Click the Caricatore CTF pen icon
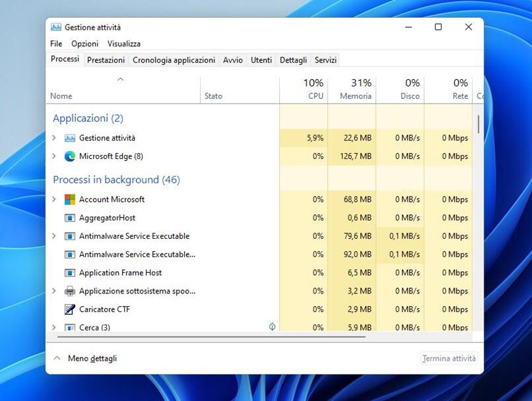Viewport: 532px width, 401px height. (x=69, y=309)
